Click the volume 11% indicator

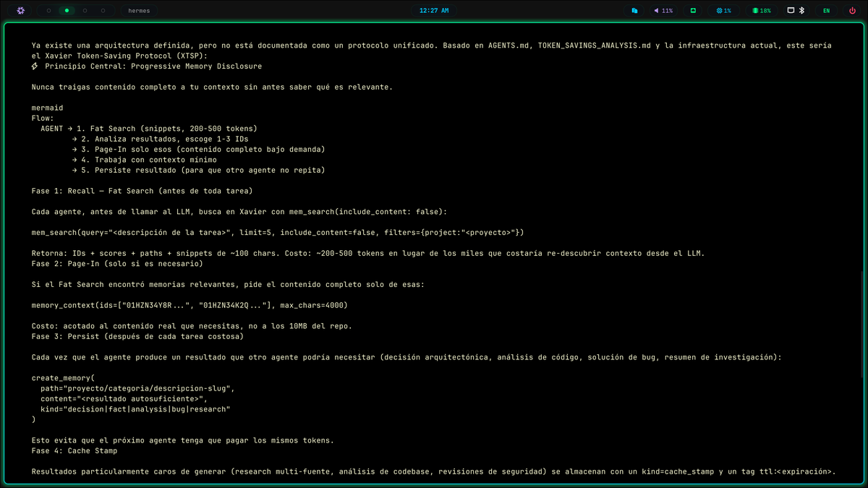click(663, 11)
